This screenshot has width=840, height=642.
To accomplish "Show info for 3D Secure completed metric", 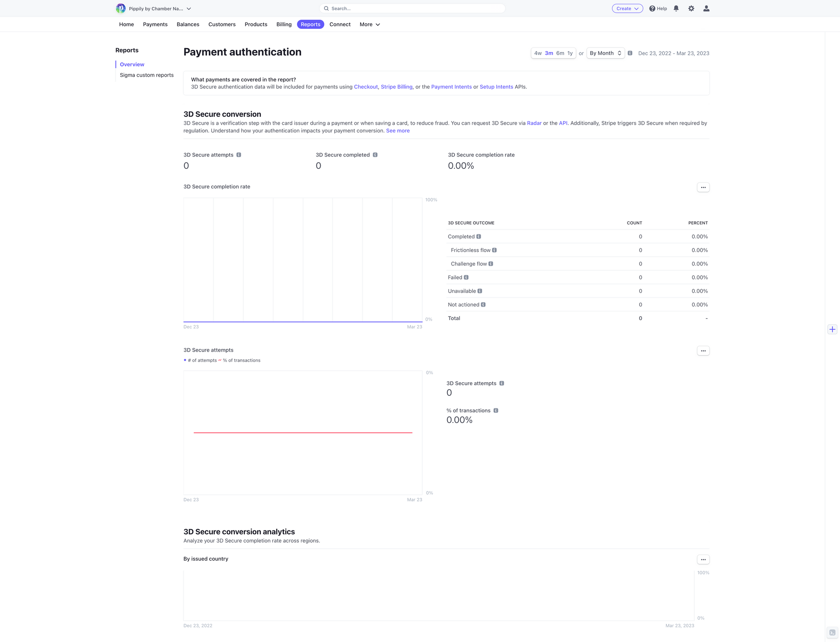I will coord(375,155).
